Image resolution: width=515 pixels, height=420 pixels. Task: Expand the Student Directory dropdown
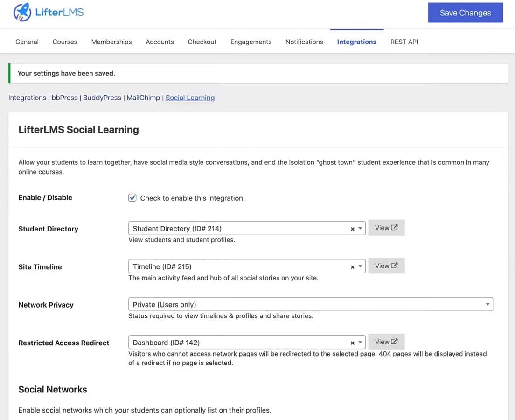(x=360, y=229)
